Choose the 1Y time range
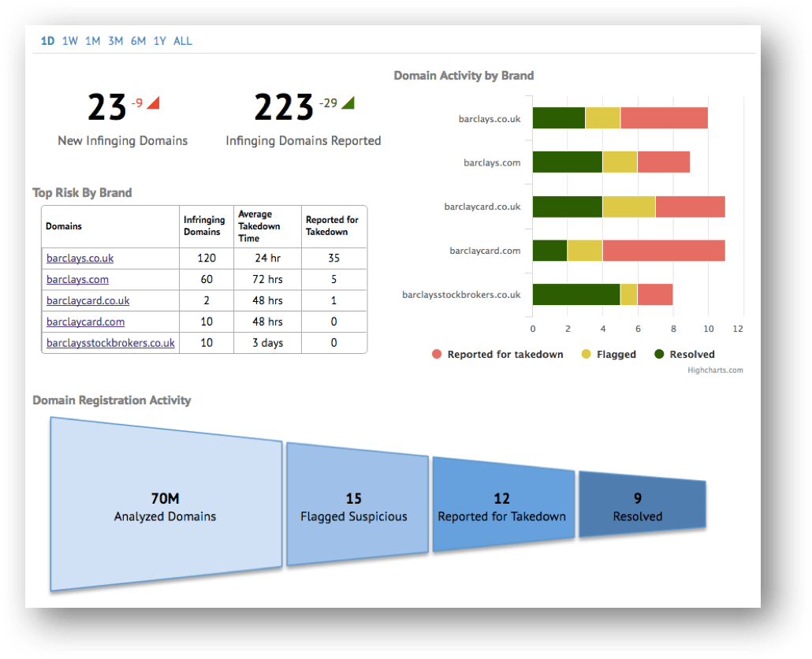This screenshot has width=812, height=659. tap(159, 41)
